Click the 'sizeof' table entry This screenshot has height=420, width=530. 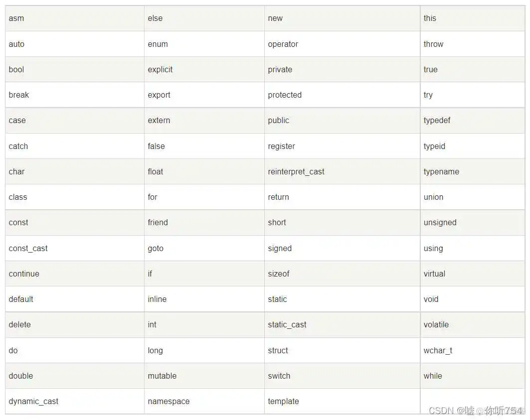(x=342, y=274)
